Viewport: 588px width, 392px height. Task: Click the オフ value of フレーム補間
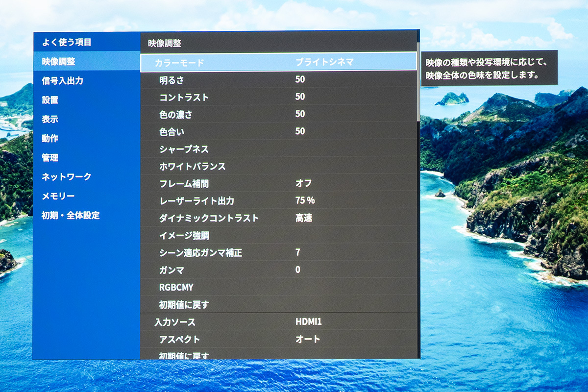(304, 183)
